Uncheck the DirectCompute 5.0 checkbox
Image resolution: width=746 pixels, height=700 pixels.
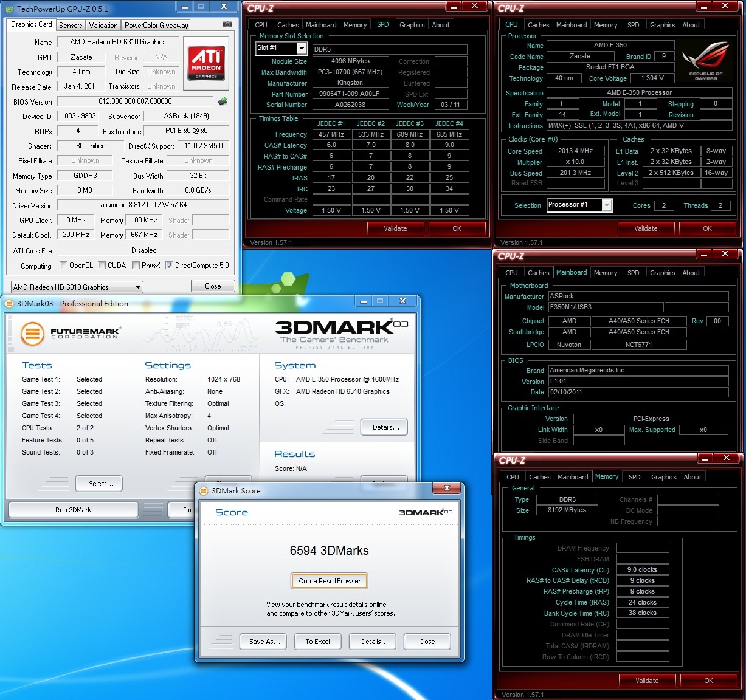[170, 266]
